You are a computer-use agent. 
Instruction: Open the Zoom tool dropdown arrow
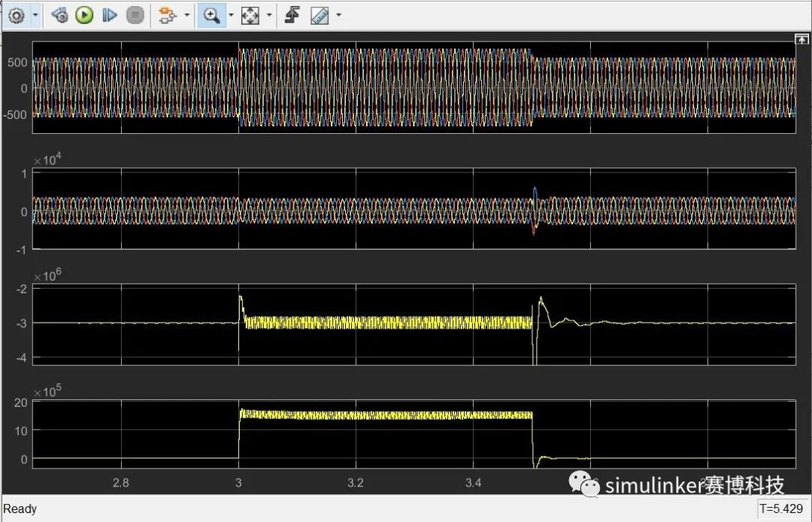click(231, 15)
